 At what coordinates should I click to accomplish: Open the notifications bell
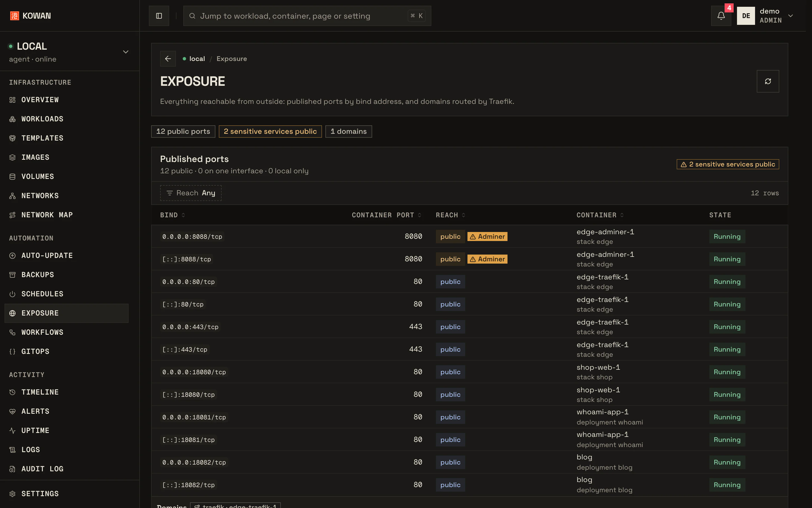tap(721, 16)
